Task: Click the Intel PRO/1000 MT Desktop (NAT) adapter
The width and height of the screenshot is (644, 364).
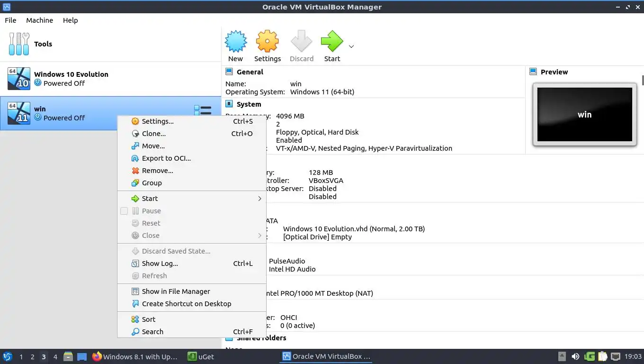Action: pos(320,293)
